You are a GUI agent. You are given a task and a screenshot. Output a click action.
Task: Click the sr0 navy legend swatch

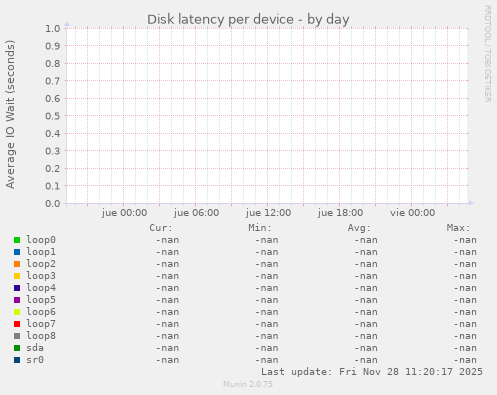pos(17,360)
